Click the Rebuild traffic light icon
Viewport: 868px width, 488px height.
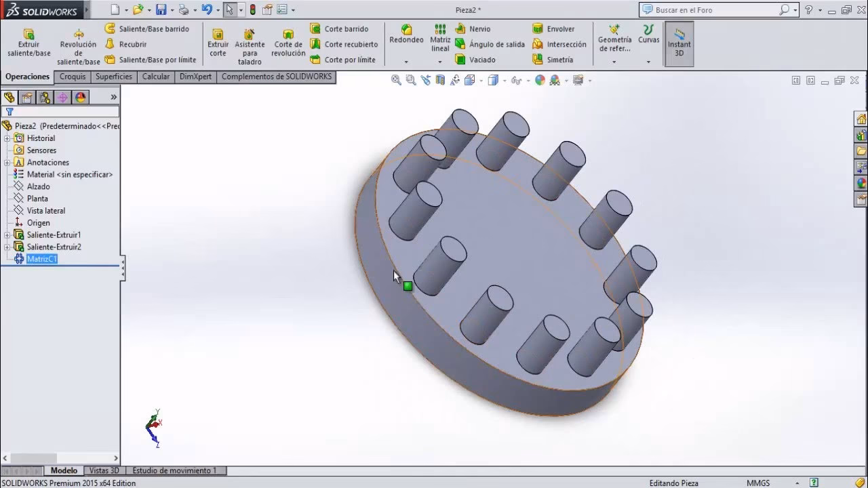click(252, 10)
